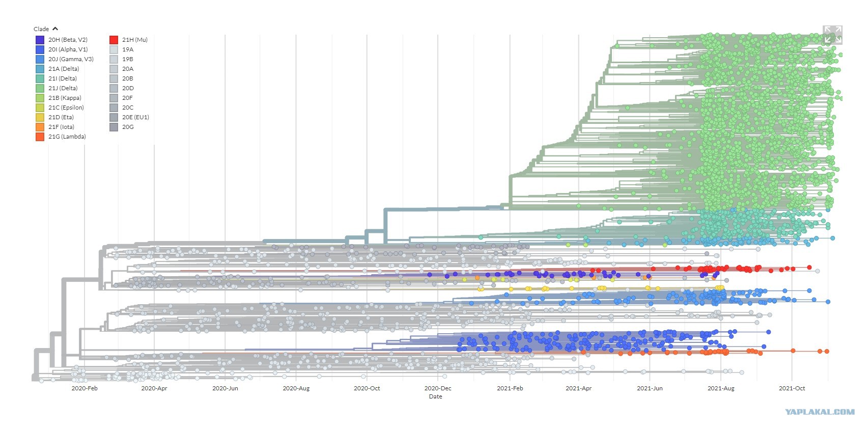868x427 pixels.
Task: Pick the 20J (Gamma, V3) swatch
Action: coord(40,59)
